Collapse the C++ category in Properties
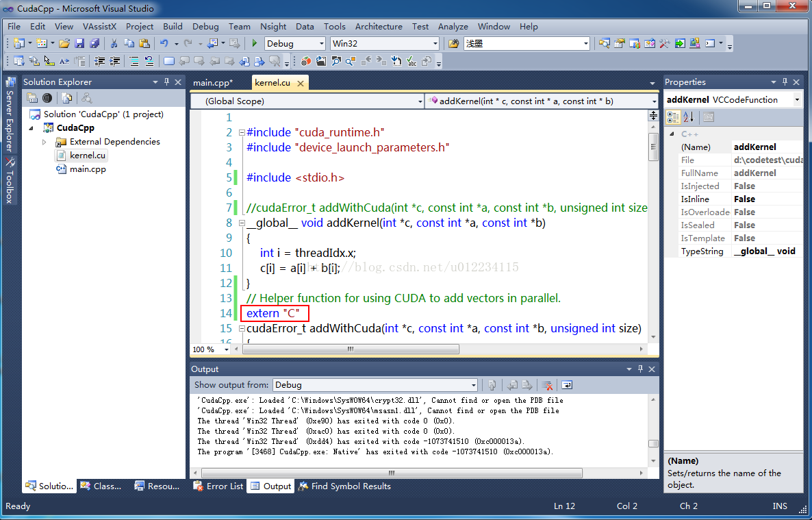Screen dimensions: 812x520 pos(672,134)
